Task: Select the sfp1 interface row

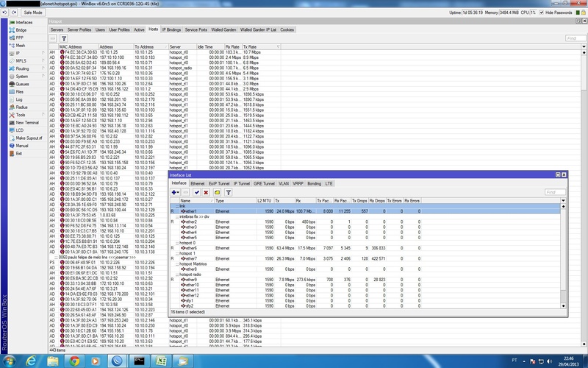Action: tap(365, 301)
